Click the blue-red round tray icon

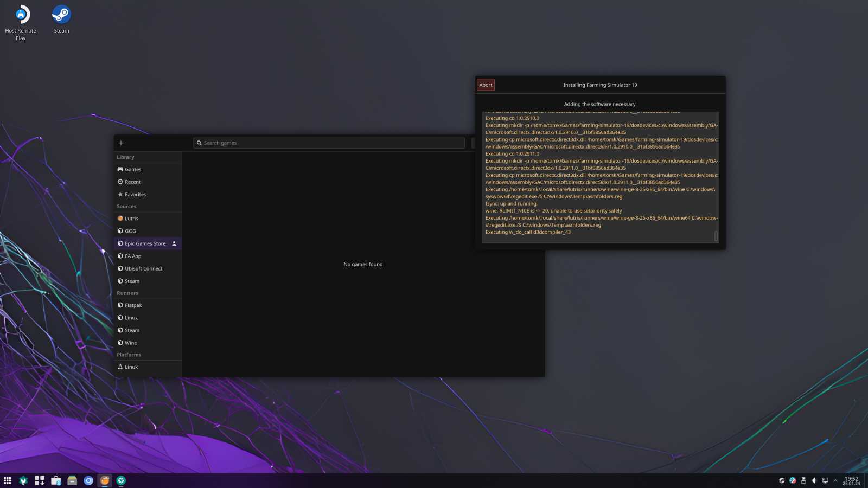pyautogui.click(x=793, y=480)
